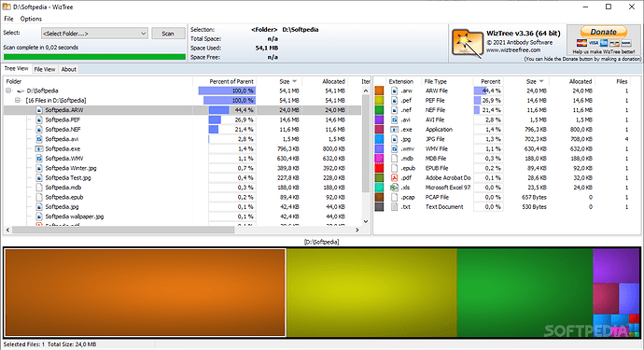Collapse the 16 Files in D:\Softpedia node
644x350 pixels.
[x=18, y=100]
